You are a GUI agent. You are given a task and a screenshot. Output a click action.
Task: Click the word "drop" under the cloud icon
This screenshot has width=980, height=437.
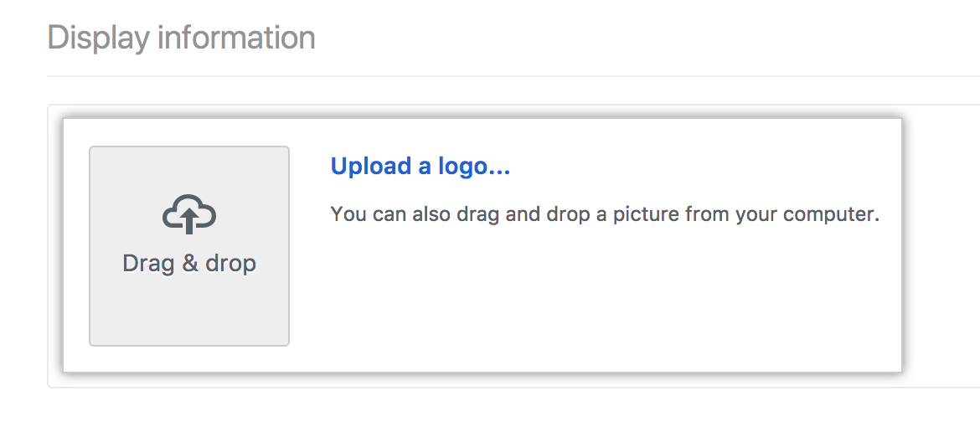[231, 264]
